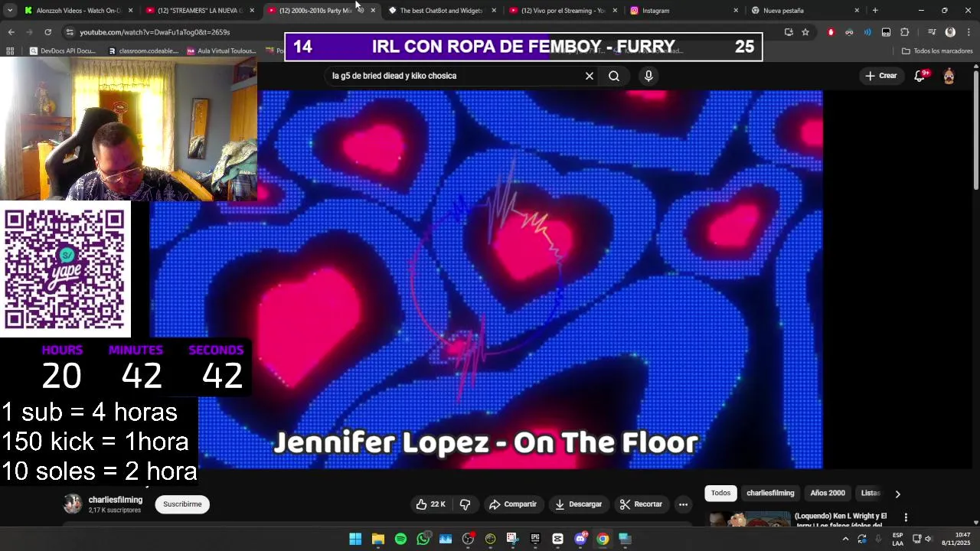This screenshot has width=980, height=551.
Task: Open options for Loquendo Ken L Wright video
Action: [906, 518]
